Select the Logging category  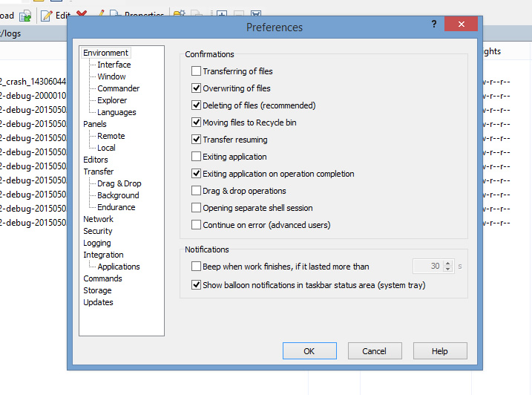point(96,243)
